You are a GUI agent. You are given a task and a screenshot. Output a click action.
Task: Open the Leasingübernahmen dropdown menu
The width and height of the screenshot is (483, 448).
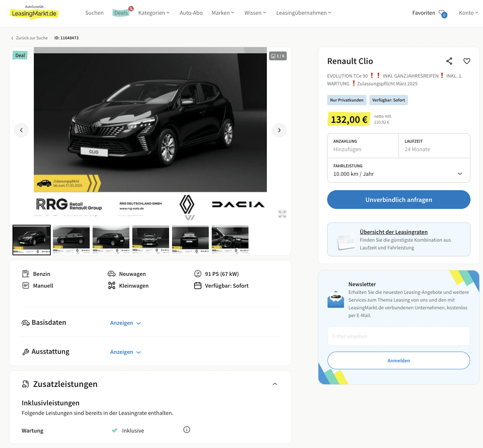(304, 13)
